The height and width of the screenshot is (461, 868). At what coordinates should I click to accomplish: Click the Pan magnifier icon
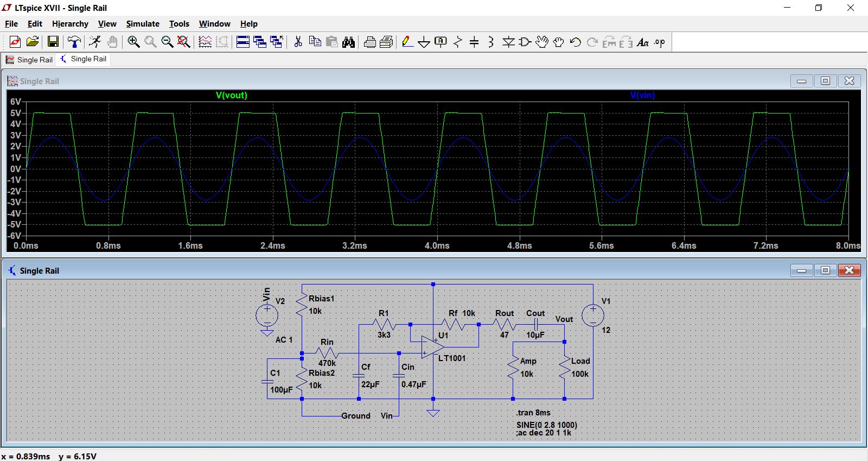[x=150, y=42]
